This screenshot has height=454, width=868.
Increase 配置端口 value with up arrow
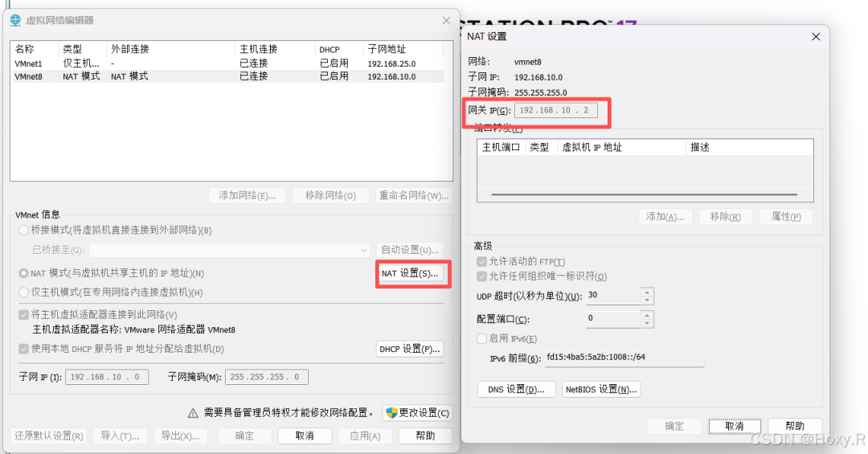[x=647, y=314]
